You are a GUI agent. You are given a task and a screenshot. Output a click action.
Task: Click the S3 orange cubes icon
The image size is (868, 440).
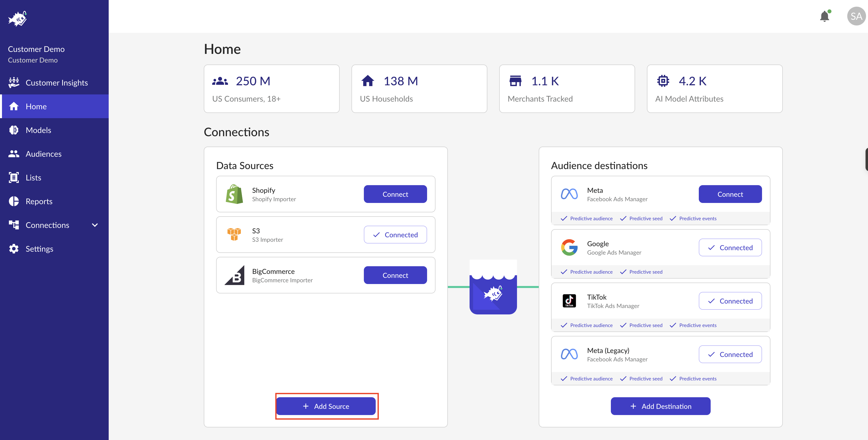(x=234, y=234)
